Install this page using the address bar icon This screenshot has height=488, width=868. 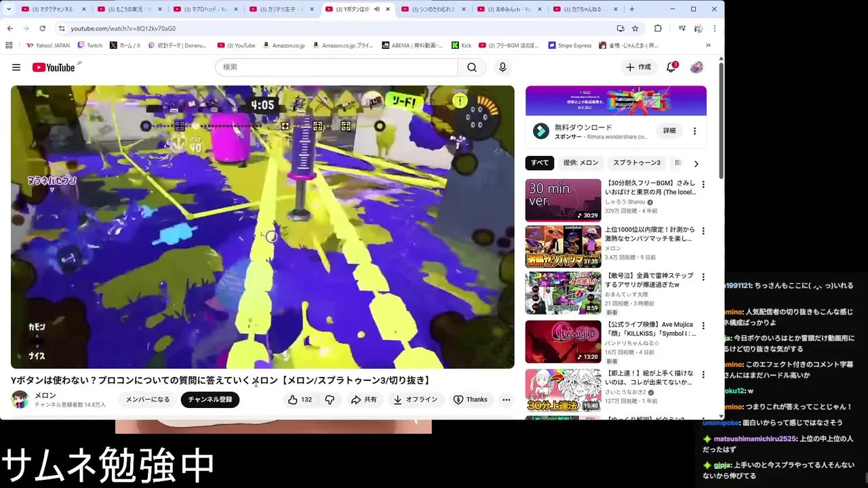pyautogui.click(x=620, y=28)
